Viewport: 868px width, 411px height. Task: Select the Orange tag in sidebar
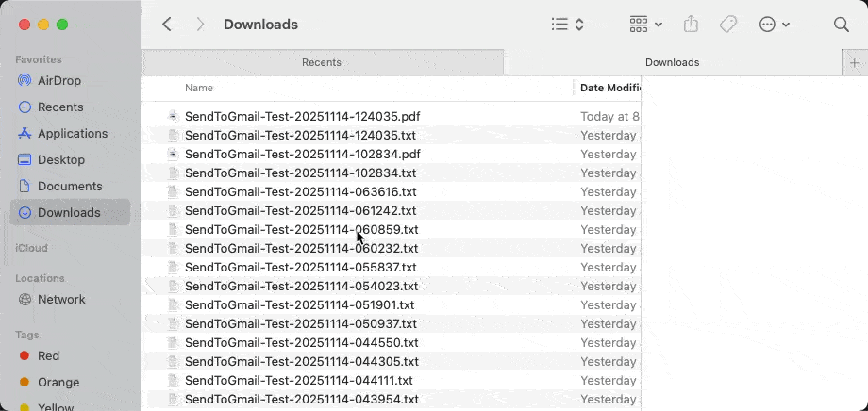58,383
